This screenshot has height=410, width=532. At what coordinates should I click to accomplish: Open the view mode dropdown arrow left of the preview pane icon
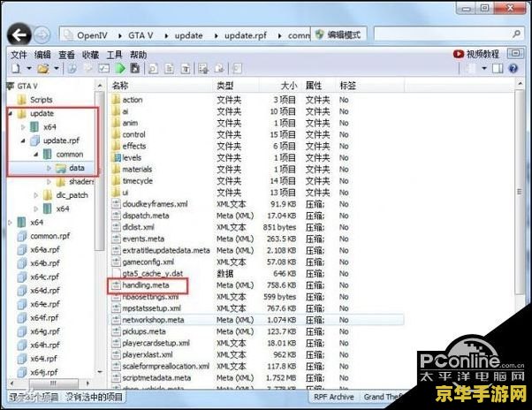click(483, 69)
